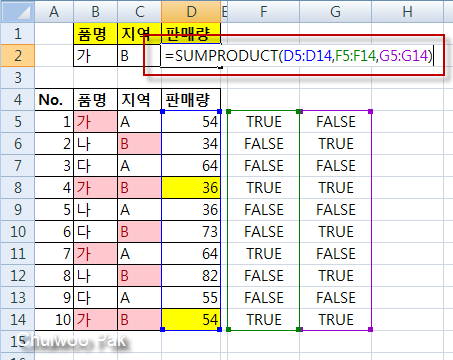453x360 pixels.
Task: Select row 4 header
Action: (x=18, y=100)
